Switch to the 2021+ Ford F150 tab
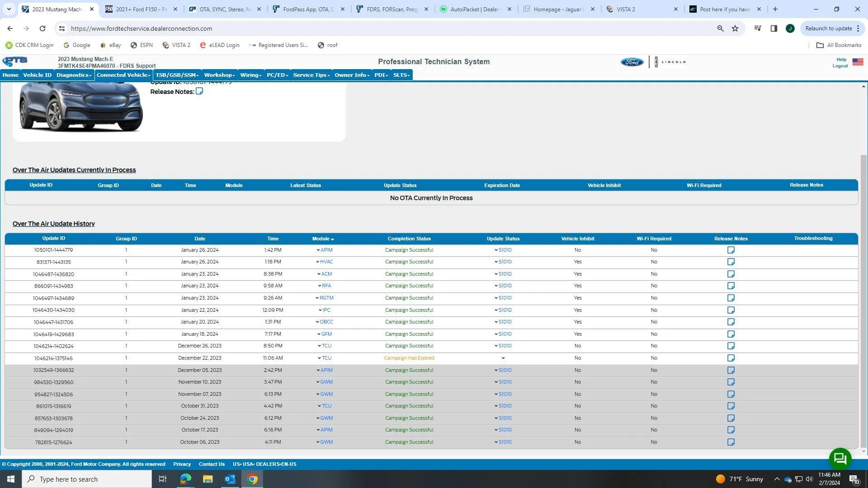The width and height of the screenshot is (868, 488). [142, 9]
